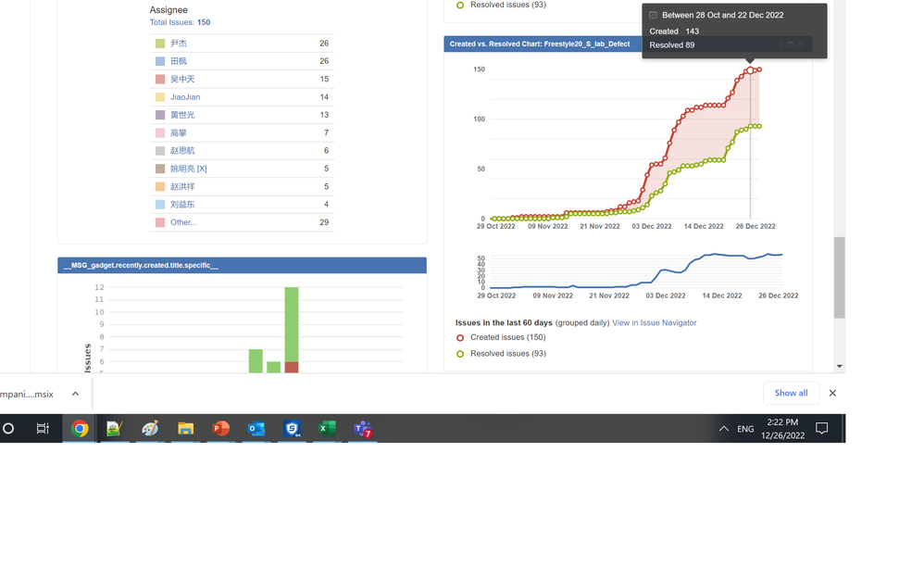The width and height of the screenshot is (924, 578).
Task: Open assignee 赵思航 issues link
Action: pos(182,151)
